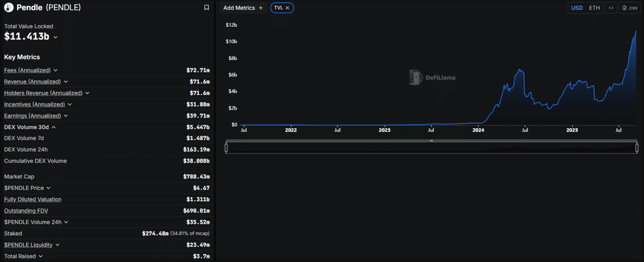Remove the TVL metric chip
The width and height of the screenshot is (644, 262).
[x=288, y=8]
